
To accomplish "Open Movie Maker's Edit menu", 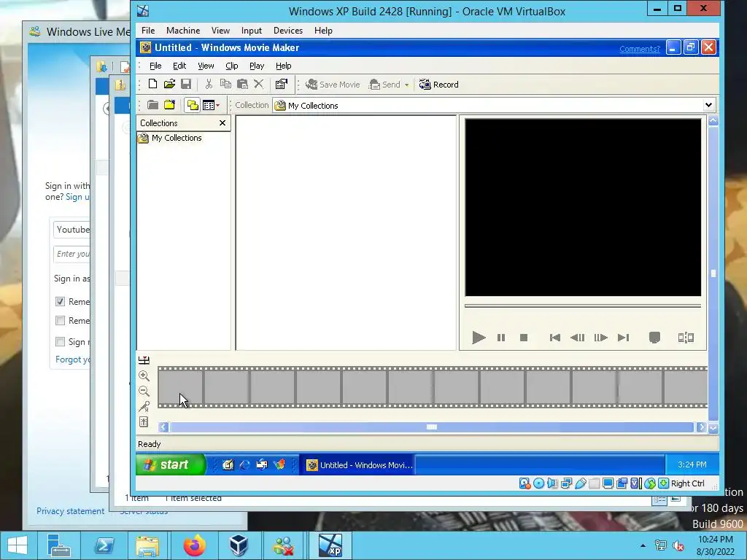I will (x=179, y=66).
